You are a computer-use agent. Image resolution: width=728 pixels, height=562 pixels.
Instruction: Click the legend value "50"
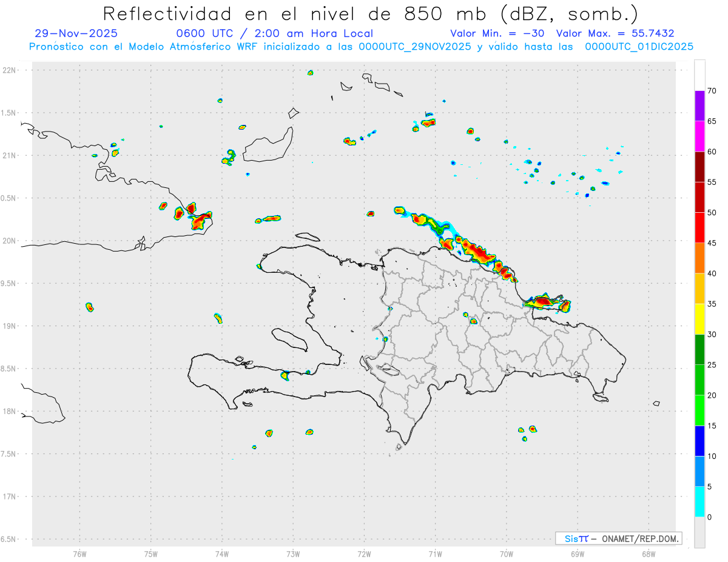click(x=712, y=213)
